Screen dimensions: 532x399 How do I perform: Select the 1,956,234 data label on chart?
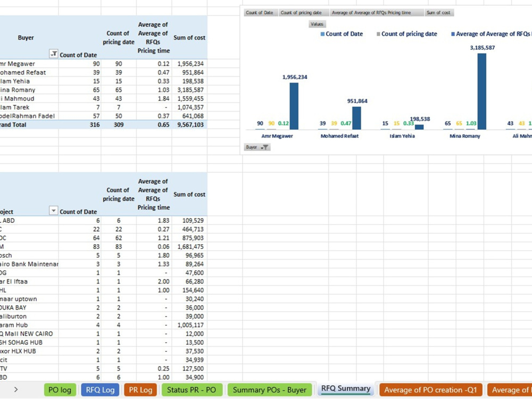click(x=295, y=77)
